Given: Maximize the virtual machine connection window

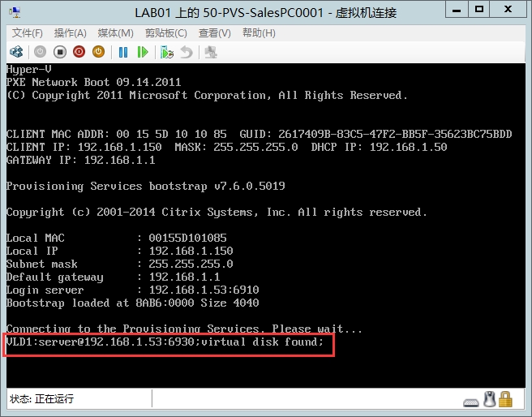Looking at the screenshot, I should [479, 10].
